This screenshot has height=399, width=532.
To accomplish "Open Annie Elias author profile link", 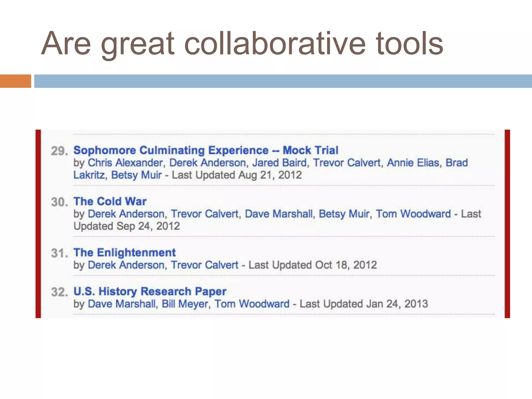I will (413, 163).
